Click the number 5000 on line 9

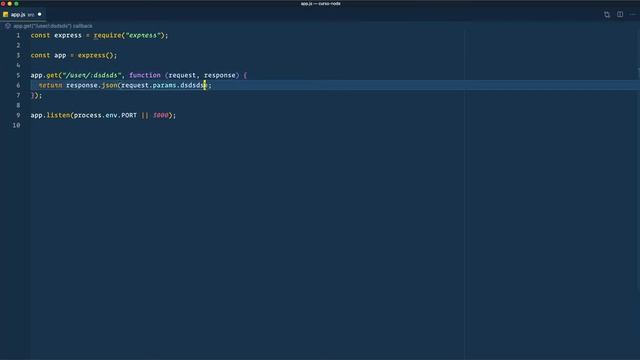click(x=161, y=116)
